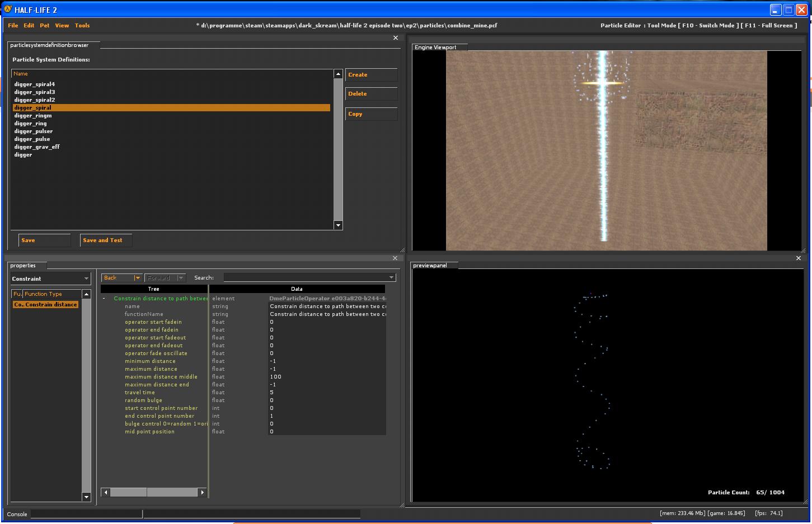Click the definitions list scroll-down arrow
The image size is (812, 524).
[x=338, y=225]
